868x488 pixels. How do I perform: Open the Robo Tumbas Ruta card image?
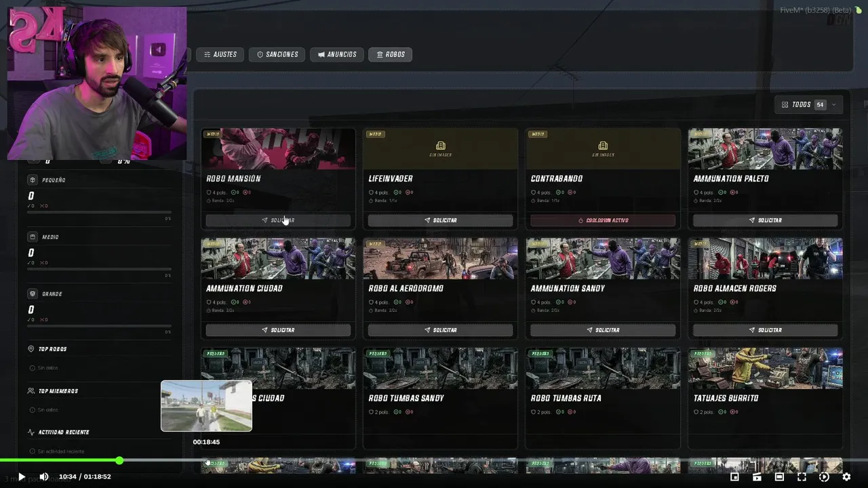coord(603,368)
